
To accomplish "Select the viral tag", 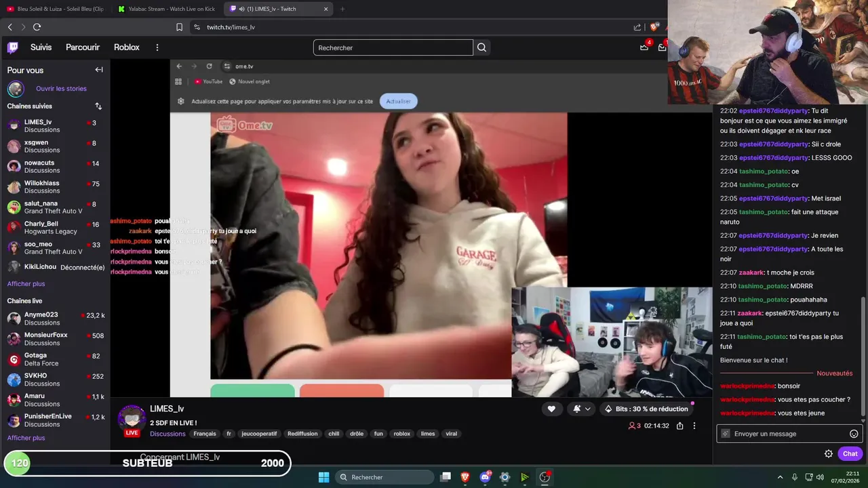I will (x=452, y=434).
